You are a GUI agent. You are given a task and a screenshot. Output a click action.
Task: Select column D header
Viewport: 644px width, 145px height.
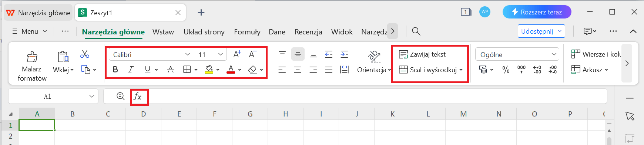coord(144,114)
